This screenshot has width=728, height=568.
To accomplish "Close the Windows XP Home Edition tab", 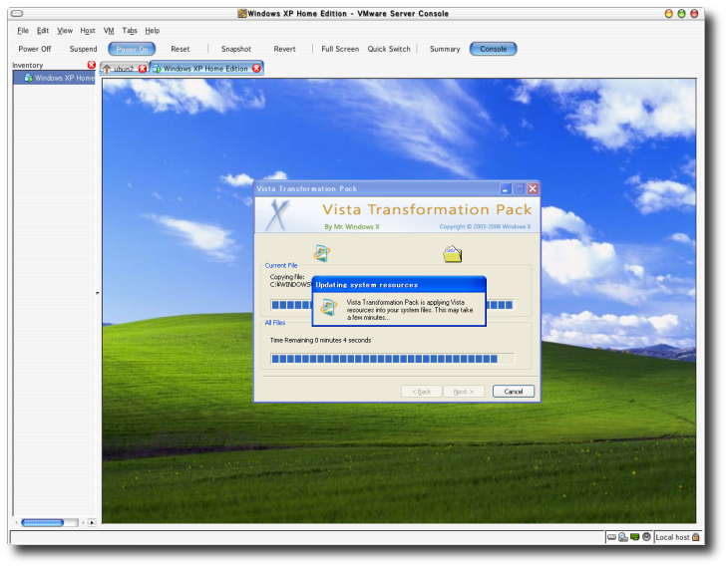I will 256,68.
